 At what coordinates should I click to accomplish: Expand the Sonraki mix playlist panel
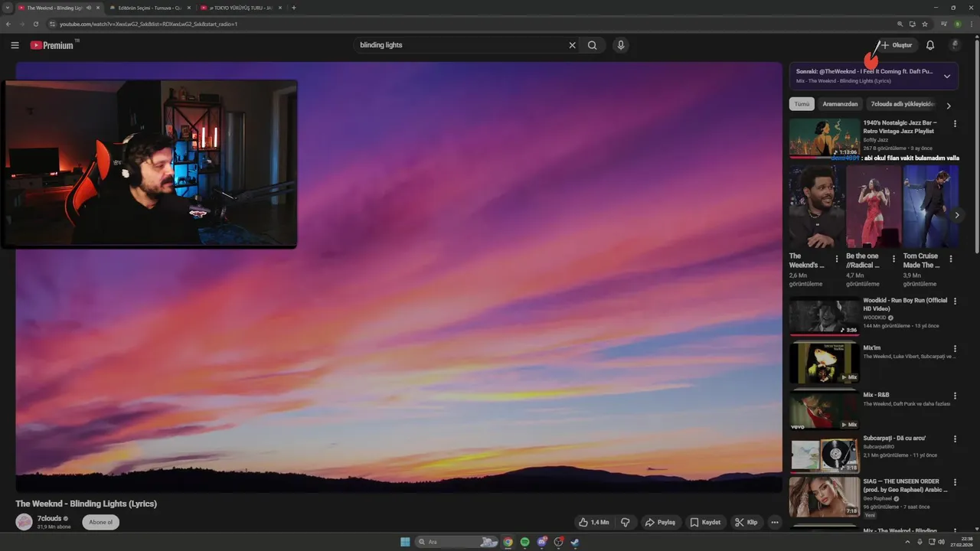(x=947, y=76)
